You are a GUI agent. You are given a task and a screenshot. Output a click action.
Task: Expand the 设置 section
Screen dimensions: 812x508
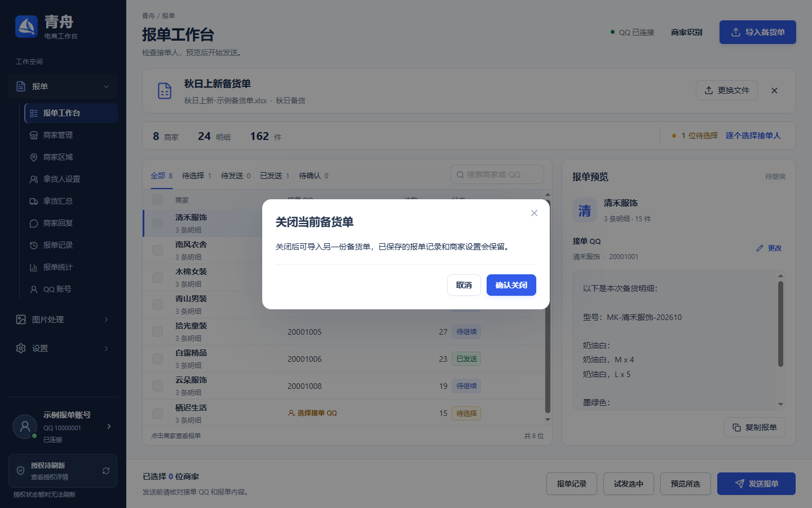pyautogui.click(x=63, y=348)
